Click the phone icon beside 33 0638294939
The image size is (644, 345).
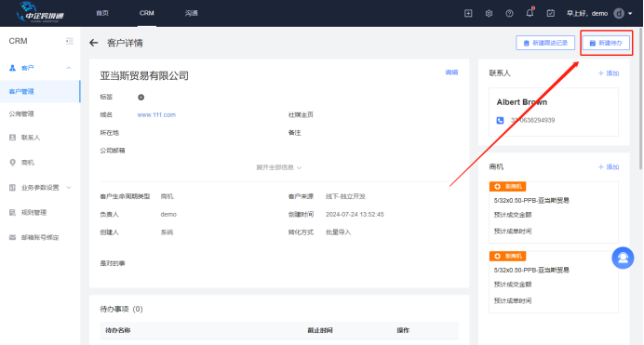click(x=501, y=121)
